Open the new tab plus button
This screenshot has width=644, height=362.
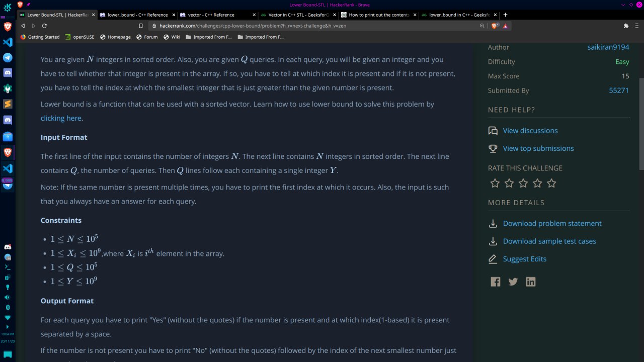(x=506, y=15)
